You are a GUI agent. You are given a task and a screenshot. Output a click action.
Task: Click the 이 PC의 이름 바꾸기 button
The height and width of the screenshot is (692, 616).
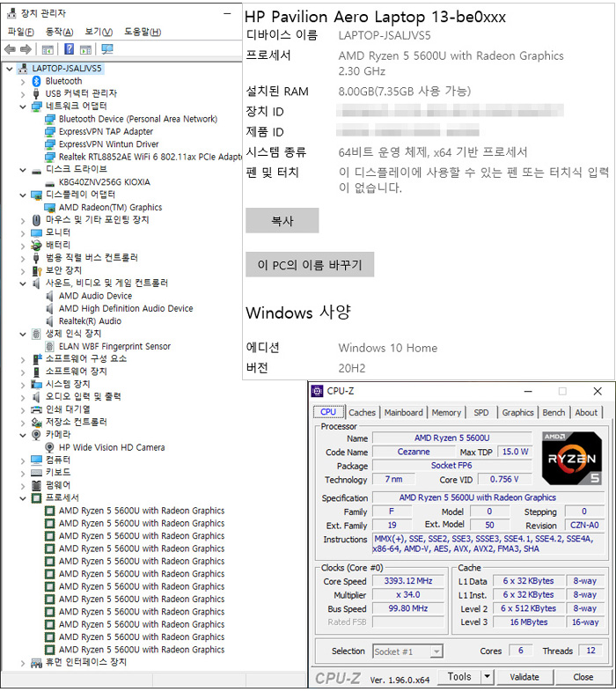[310, 264]
